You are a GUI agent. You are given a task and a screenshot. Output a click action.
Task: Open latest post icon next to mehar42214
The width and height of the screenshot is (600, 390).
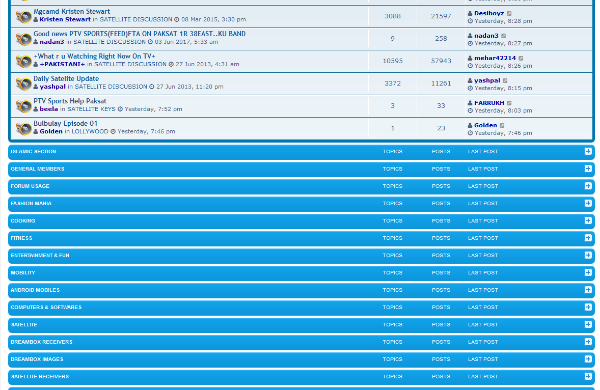click(x=521, y=58)
